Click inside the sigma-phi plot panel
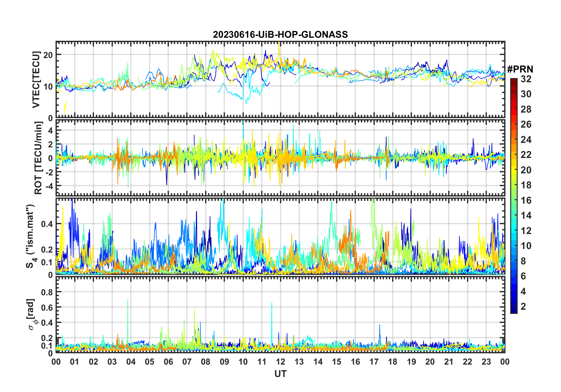This screenshot has width=561, height=392. [x=280, y=314]
